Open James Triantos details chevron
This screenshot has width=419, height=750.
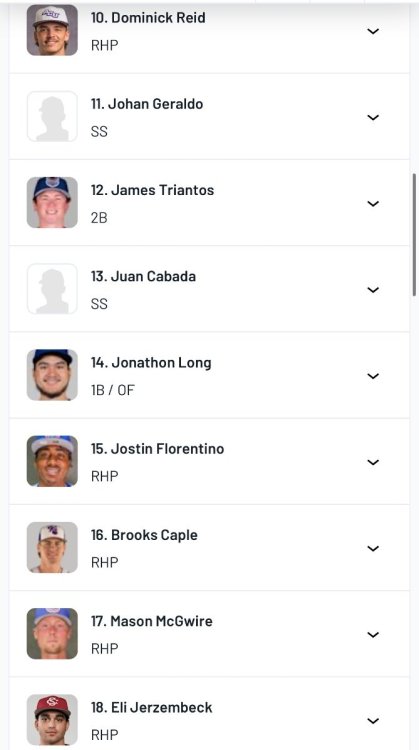tap(373, 203)
